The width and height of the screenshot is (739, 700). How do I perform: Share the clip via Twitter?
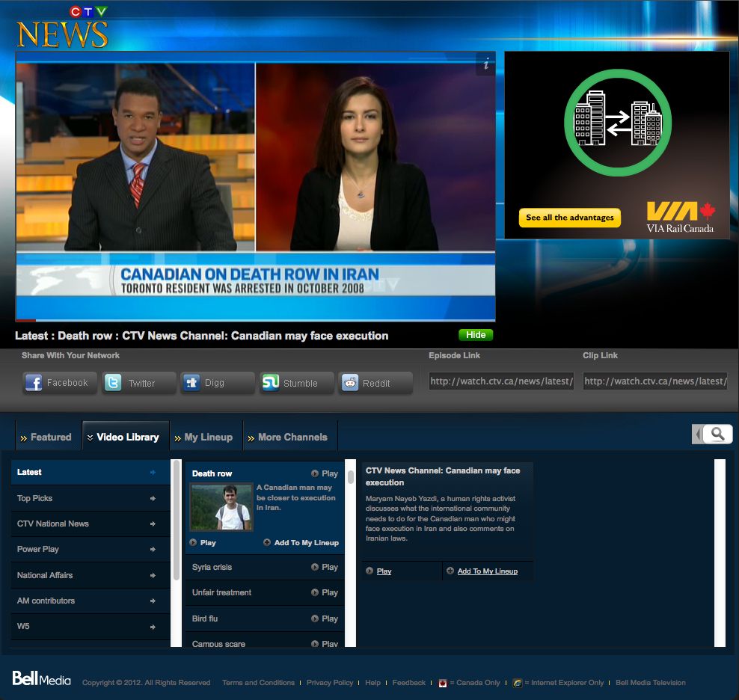139,383
